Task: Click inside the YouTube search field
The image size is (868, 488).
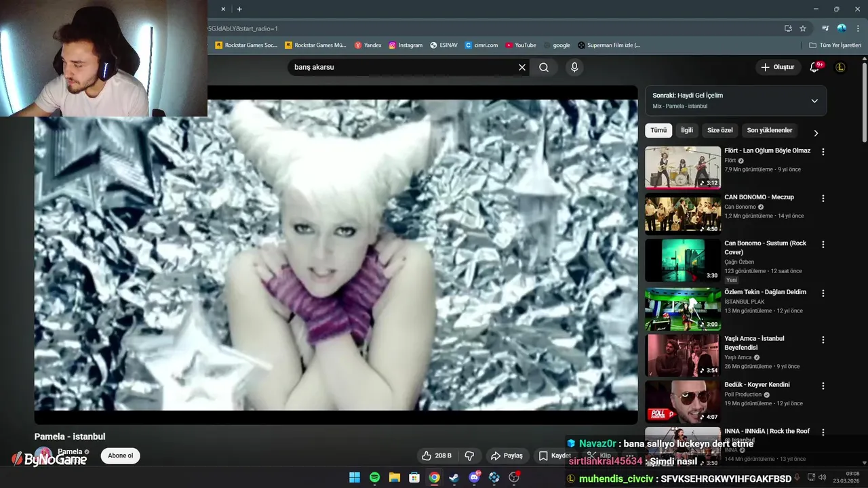Action: (403, 67)
